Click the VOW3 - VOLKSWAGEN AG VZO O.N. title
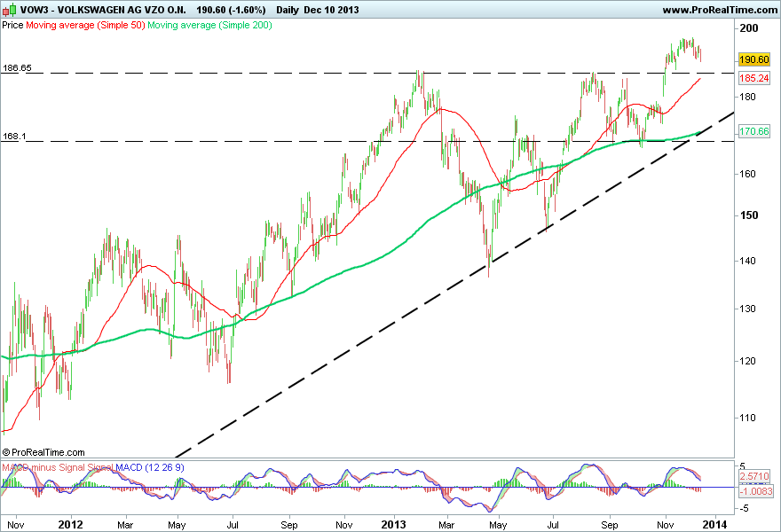Viewport: 781px width, 532px height. (103, 10)
